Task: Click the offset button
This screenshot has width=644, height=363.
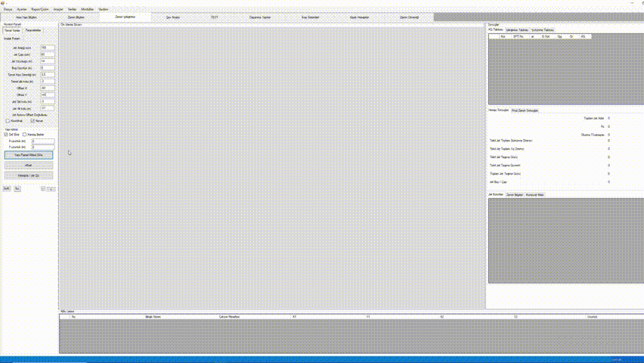Action: pyautogui.click(x=29, y=164)
